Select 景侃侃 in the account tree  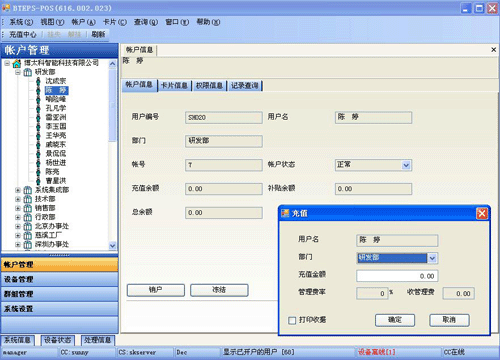coord(56,154)
